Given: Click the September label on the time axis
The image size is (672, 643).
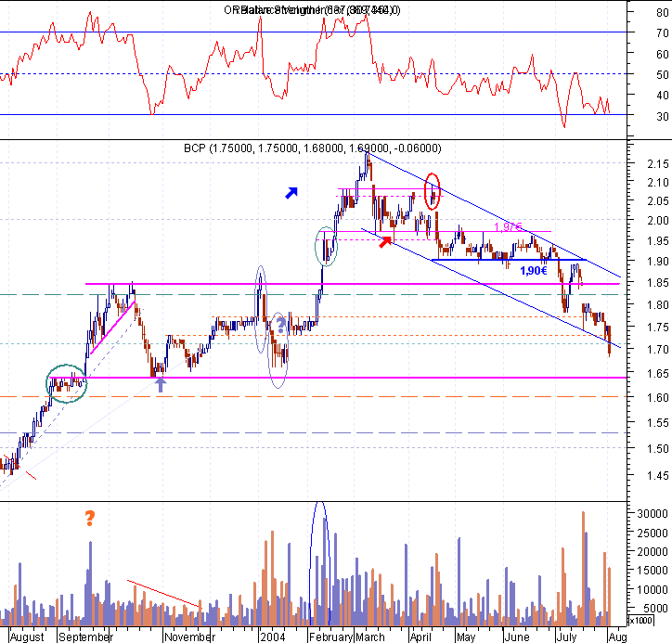Looking at the screenshot, I should coord(85,637).
